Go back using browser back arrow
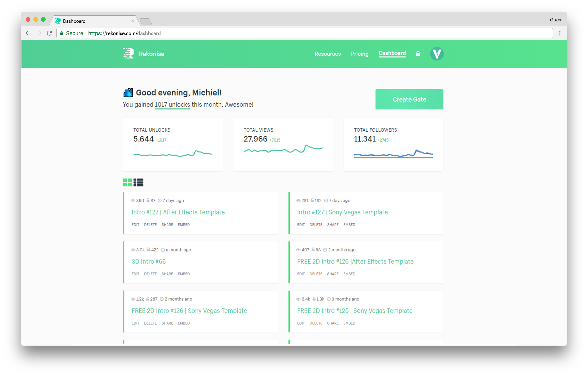The image size is (588, 376). [x=28, y=33]
